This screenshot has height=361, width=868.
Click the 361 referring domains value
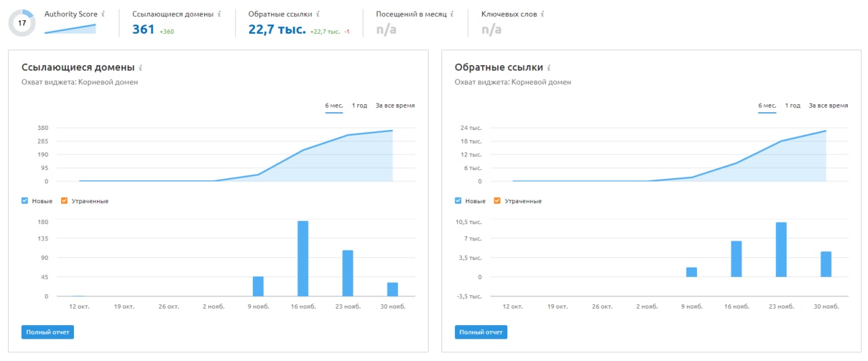[144, 29]
